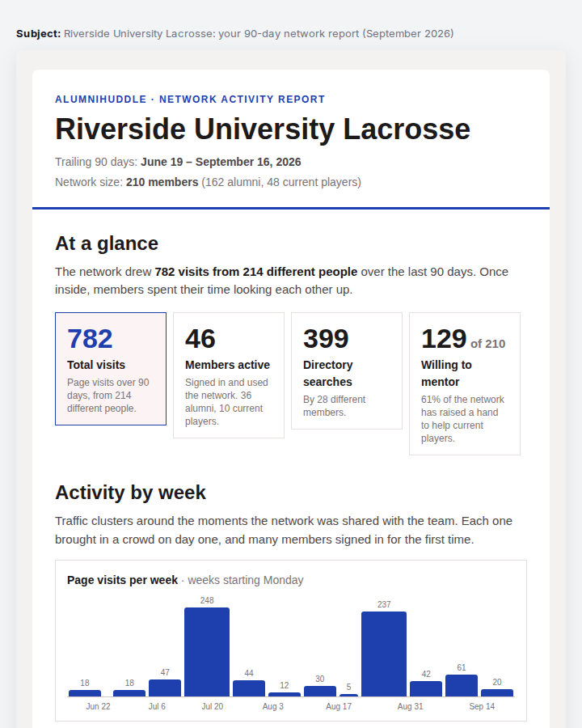582x728 pixels.
Task: Click the bar labeled 47
Action: [165, 688]
